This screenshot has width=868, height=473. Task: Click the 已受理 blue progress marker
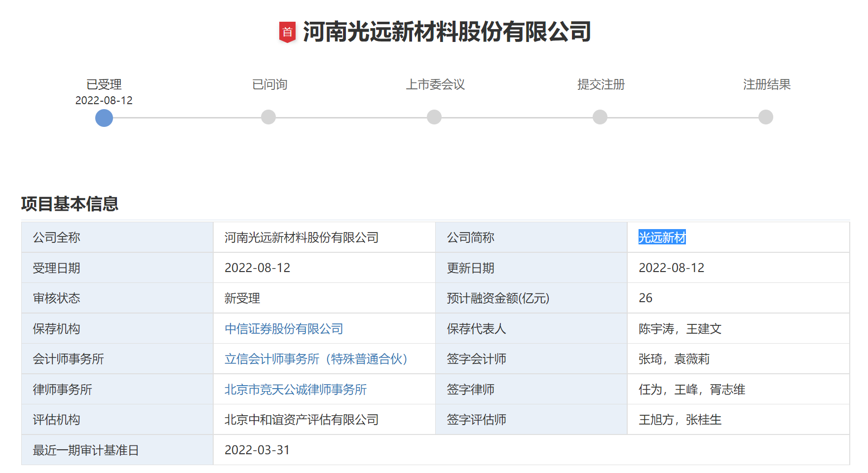point(104,118)
